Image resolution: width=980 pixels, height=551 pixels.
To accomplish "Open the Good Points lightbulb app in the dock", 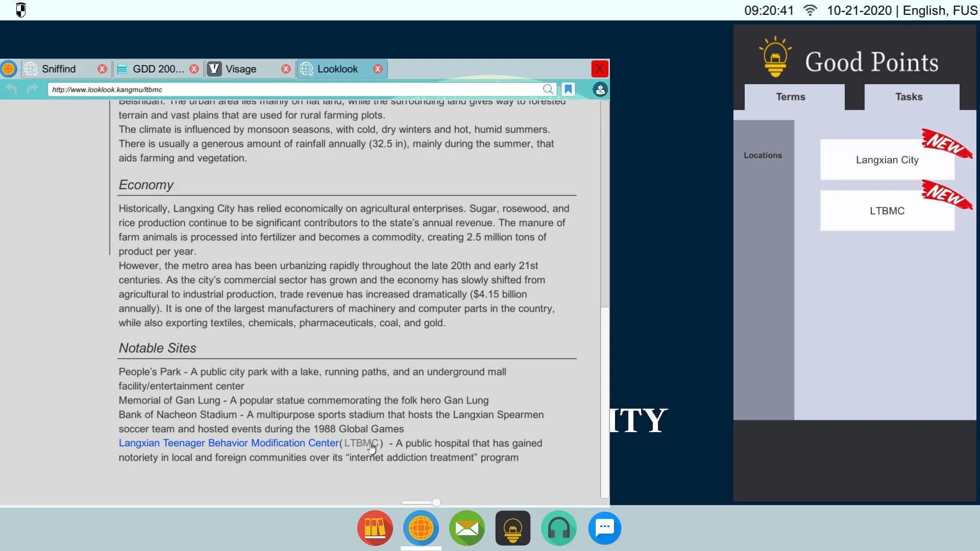I will pos(512,528).
